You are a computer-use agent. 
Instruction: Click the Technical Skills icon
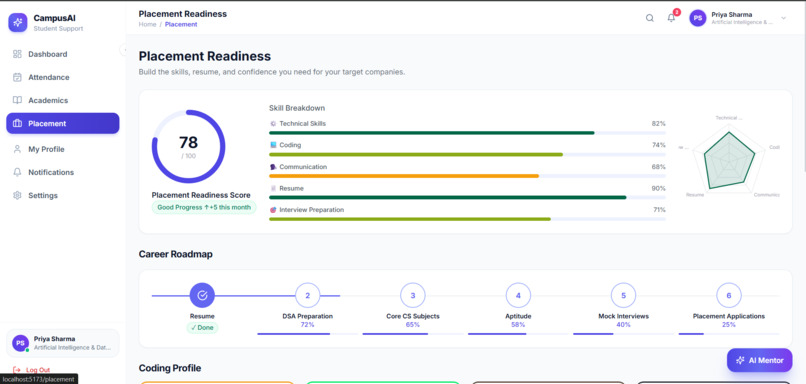coord(273,123)
